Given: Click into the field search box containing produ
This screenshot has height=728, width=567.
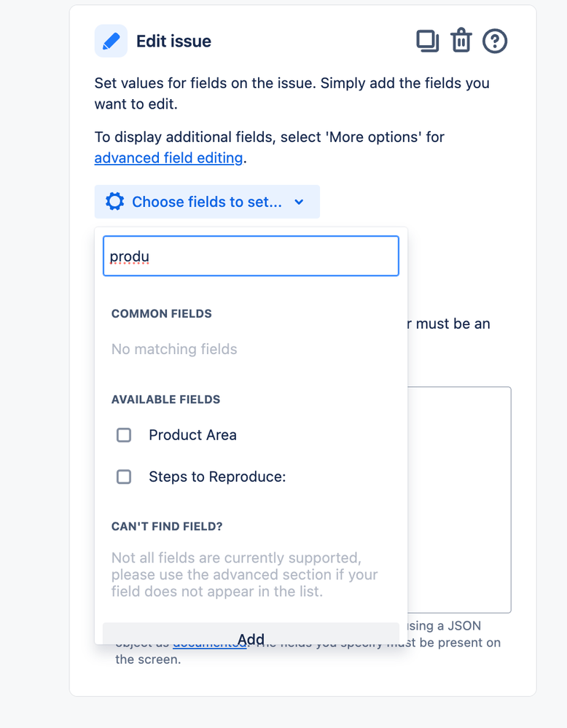Looking at the screenshot, I should pos(251,256).
